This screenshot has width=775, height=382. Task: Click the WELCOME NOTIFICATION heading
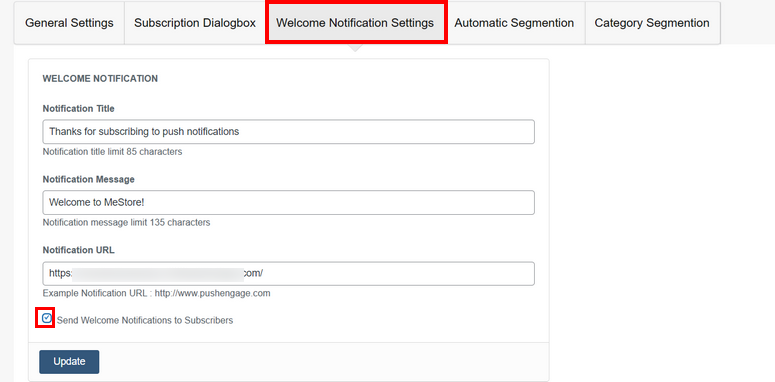point(100,79)
